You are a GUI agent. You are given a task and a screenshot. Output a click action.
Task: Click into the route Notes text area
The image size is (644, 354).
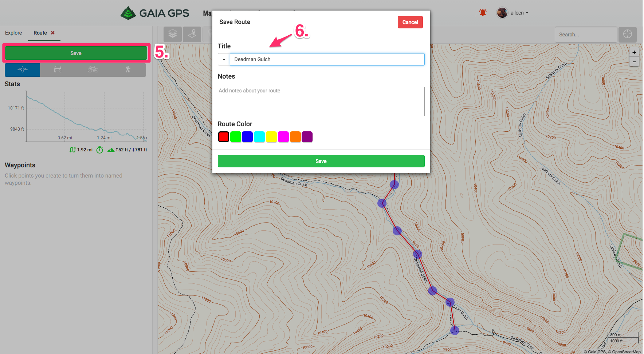[x=321, y=102]
